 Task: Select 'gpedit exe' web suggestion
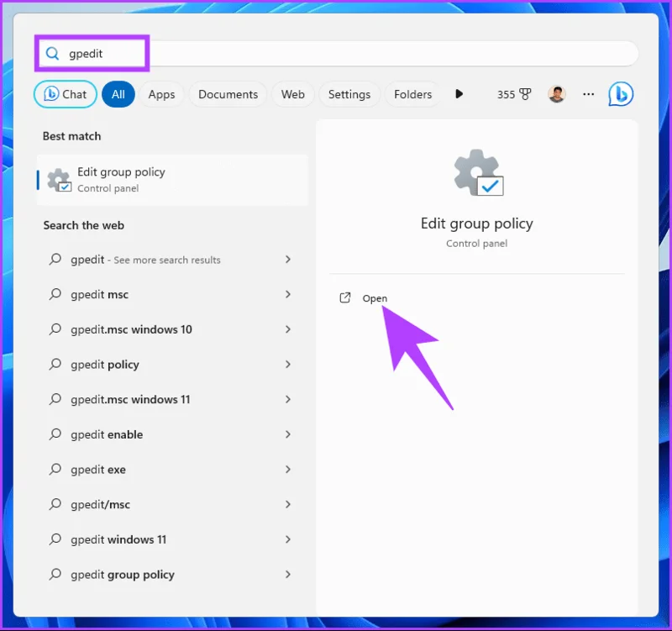pos(171,470)
